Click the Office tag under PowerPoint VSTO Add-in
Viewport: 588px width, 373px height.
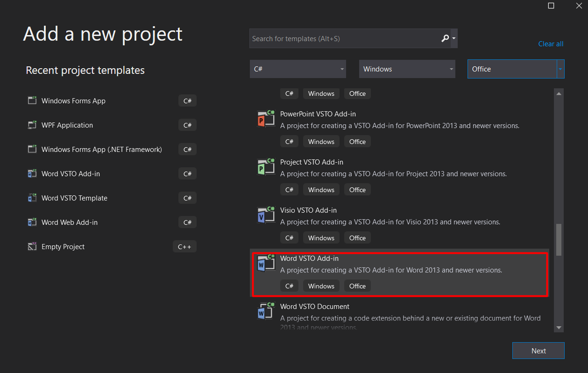(x=357, y=142)
